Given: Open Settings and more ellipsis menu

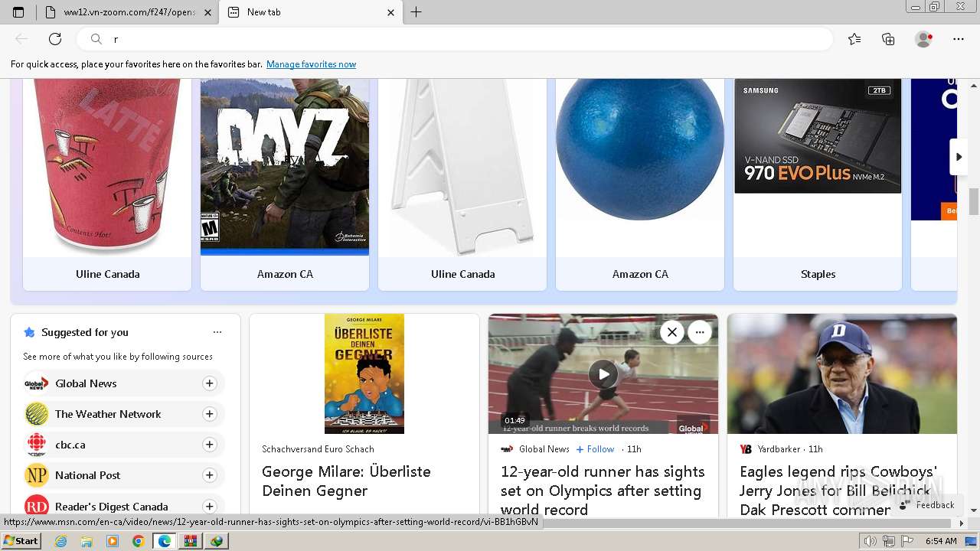Looking at the screenshot, I should click(959, 39).
